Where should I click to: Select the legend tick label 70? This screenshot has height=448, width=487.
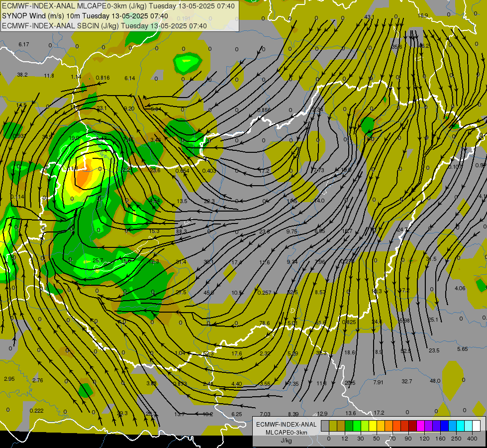[x=392, y=439]
